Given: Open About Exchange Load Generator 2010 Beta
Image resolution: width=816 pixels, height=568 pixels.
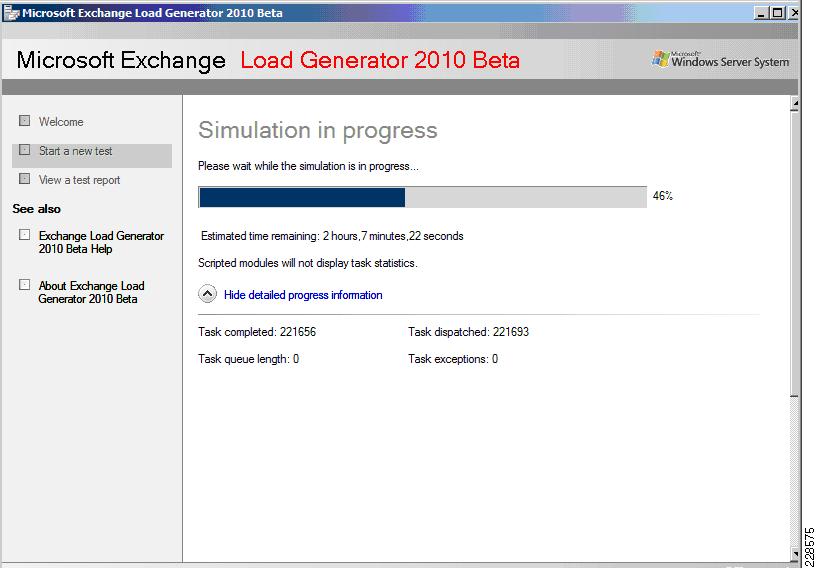Looking at the screenshot, I should point(91,293).
